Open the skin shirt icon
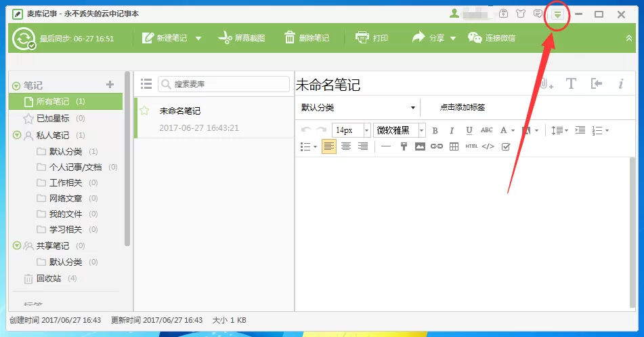Screen dimensions: 644x337 click(521, 14)
